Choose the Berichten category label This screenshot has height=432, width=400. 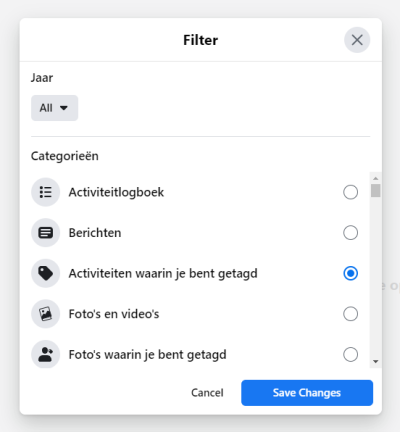pos(95,233)
